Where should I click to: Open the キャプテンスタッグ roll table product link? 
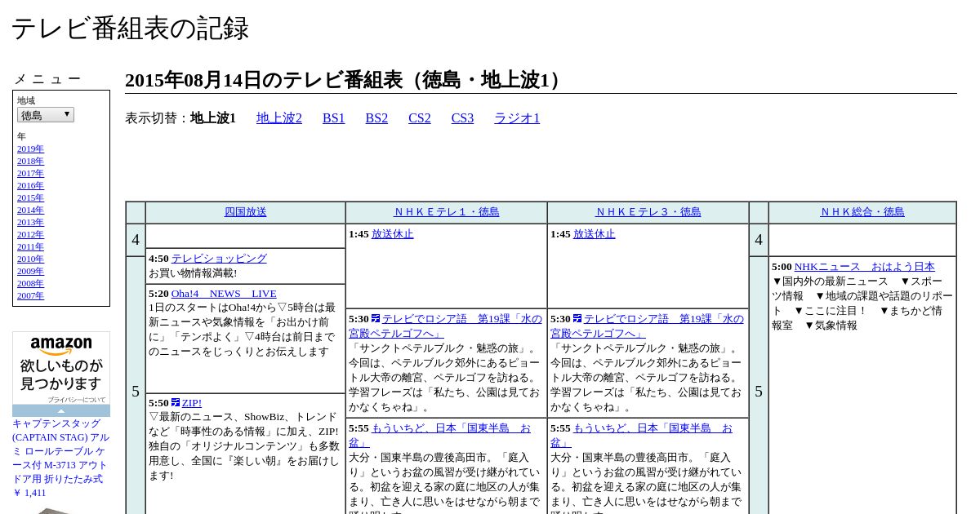pos(60,451)
